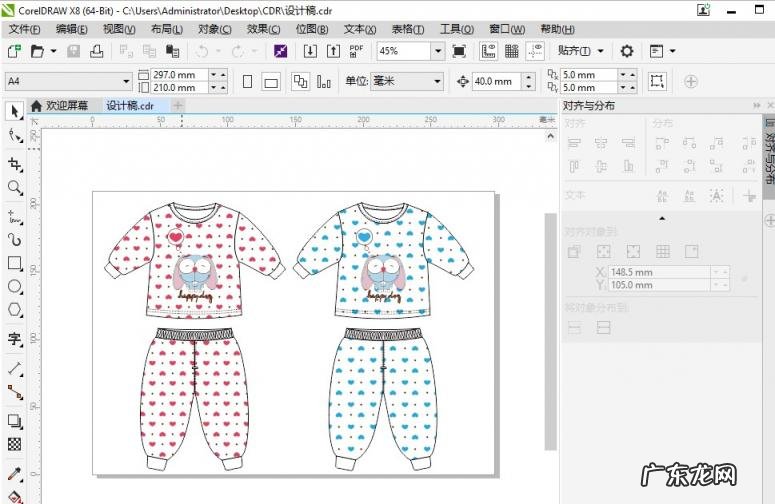
Task: Select the Ellipse tool
Action: point(14,287)
